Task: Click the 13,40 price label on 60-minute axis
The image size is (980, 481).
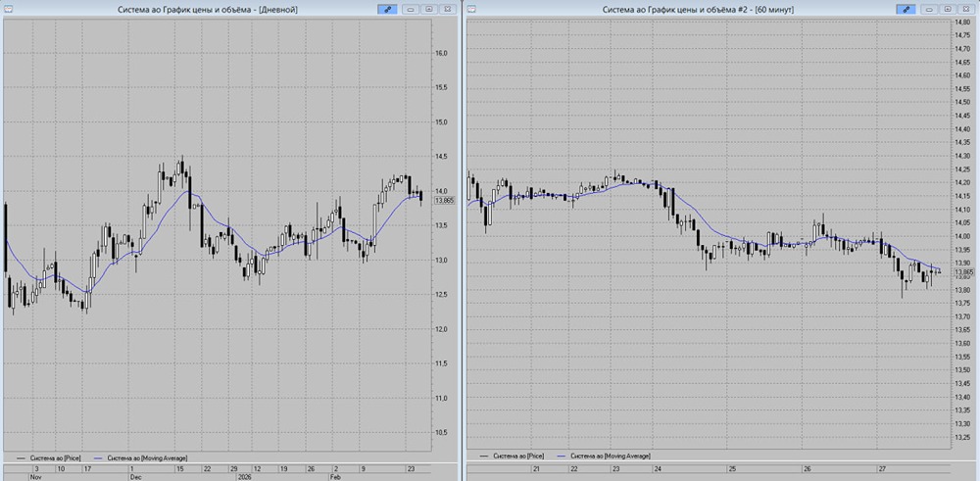Action: click(962, 397)
